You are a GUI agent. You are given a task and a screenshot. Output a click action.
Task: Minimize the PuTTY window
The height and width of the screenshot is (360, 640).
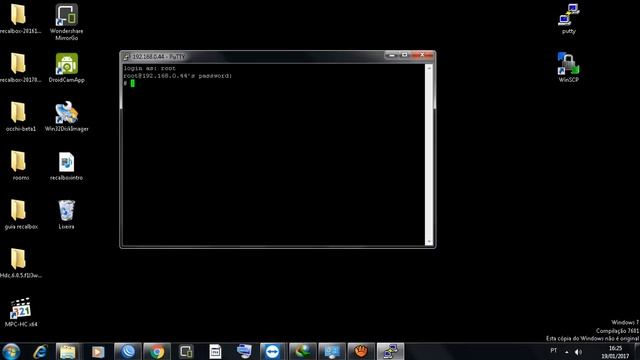(x=392, y=55)
